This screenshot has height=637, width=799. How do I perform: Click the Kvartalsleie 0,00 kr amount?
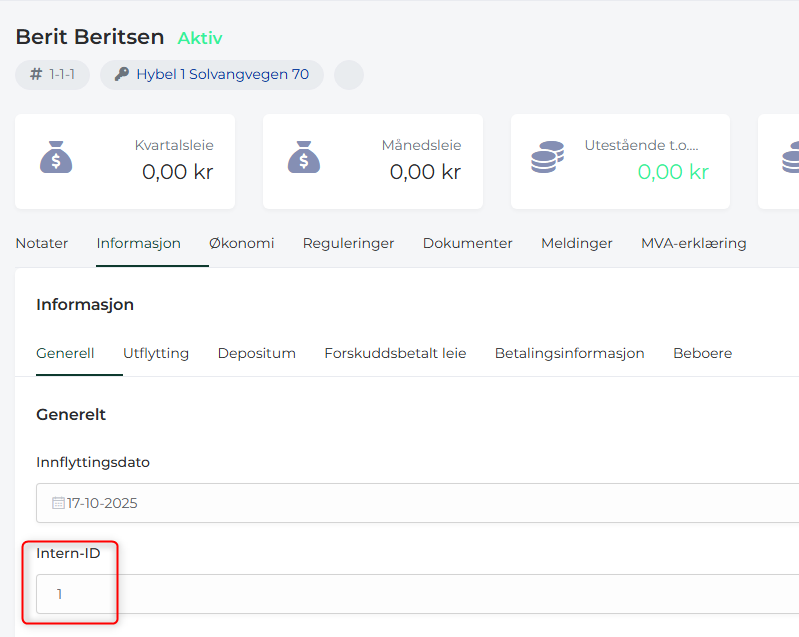pyautogui.click(x=177, y=172)
